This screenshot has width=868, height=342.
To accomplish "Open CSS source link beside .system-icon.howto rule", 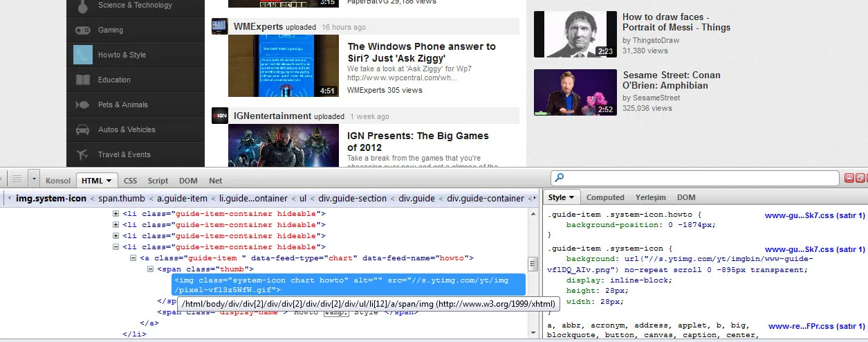I will click(x=814, y=215).
